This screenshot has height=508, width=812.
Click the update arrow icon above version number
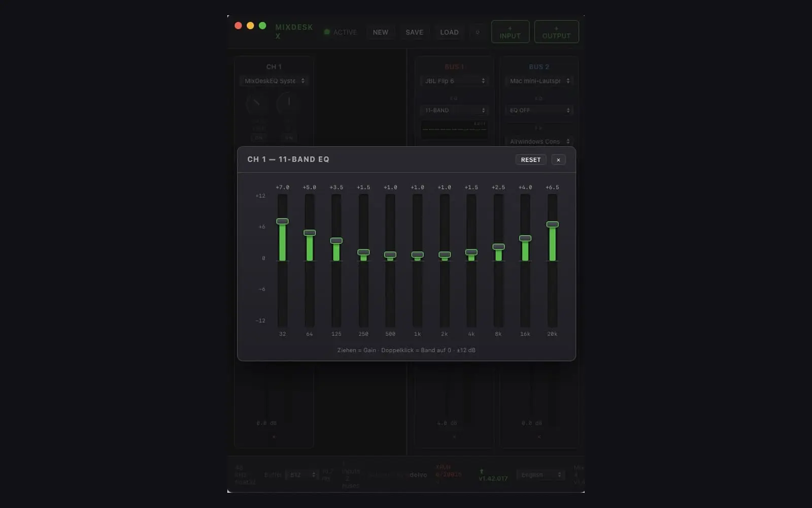pyautogui.click(x=482, y=471)
